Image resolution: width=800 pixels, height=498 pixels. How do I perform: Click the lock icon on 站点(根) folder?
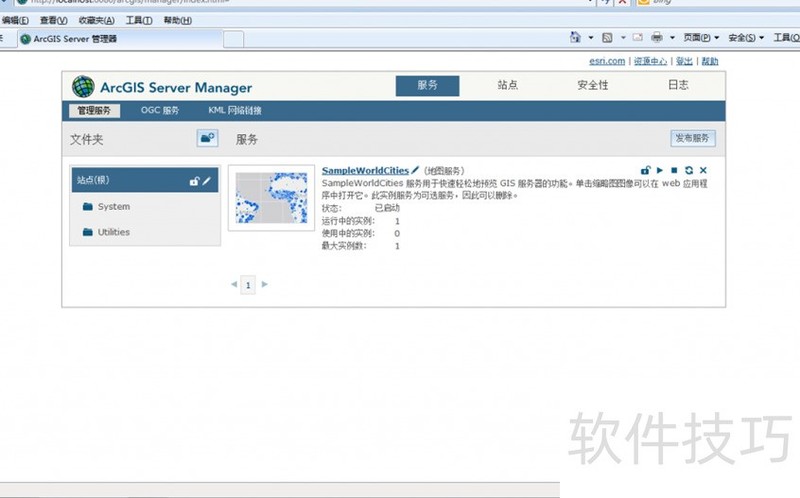[195, 181]
